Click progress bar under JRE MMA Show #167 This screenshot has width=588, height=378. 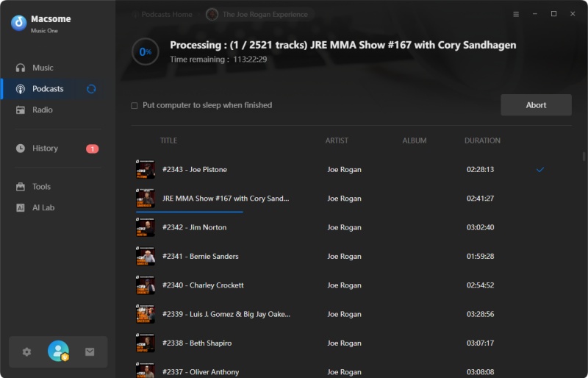[x=190, y=212]
